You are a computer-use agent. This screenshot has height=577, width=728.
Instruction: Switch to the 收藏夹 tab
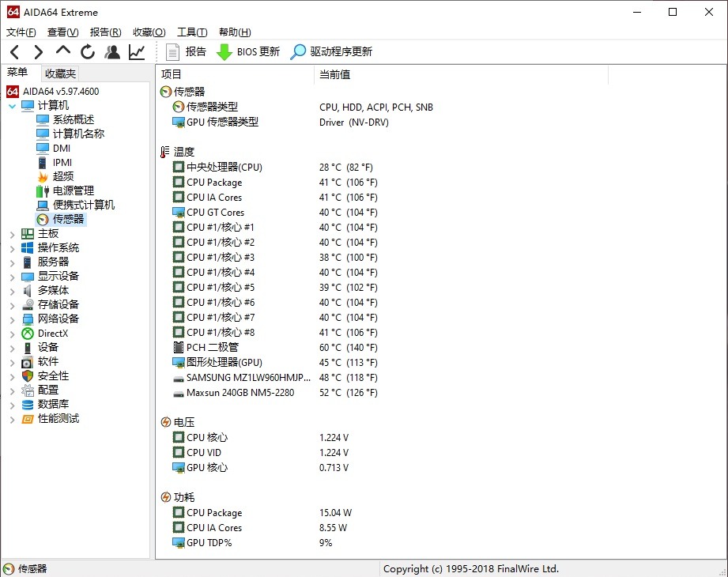tap(60, 74)
